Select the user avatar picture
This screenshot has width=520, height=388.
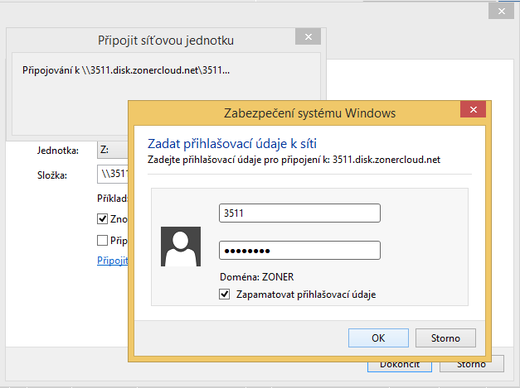coord(181,246)
